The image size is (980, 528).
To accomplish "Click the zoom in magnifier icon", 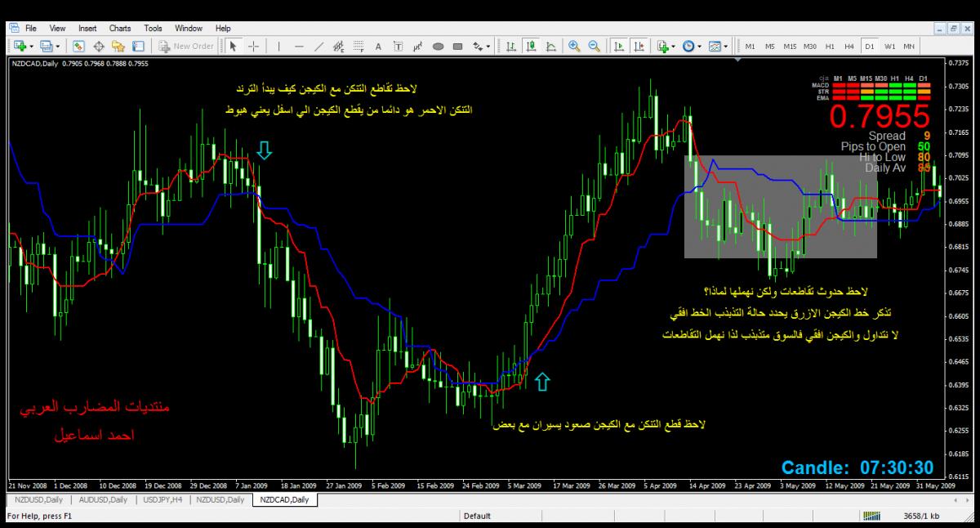I will pyautogui.click(x=574, y=47).
